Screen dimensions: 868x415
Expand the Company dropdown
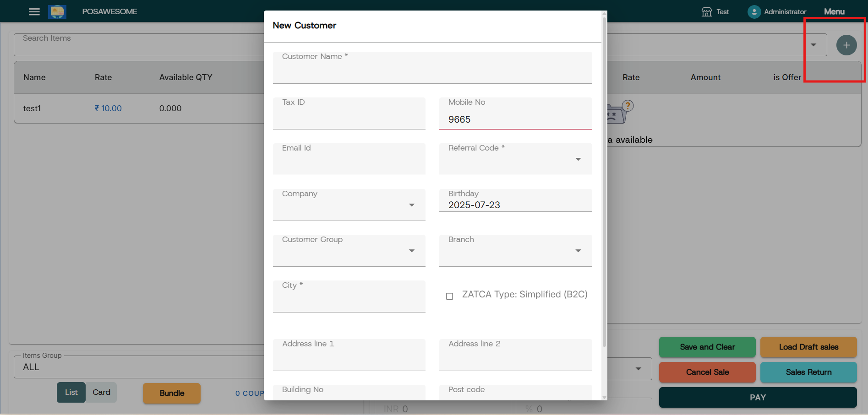click(412, 205)
